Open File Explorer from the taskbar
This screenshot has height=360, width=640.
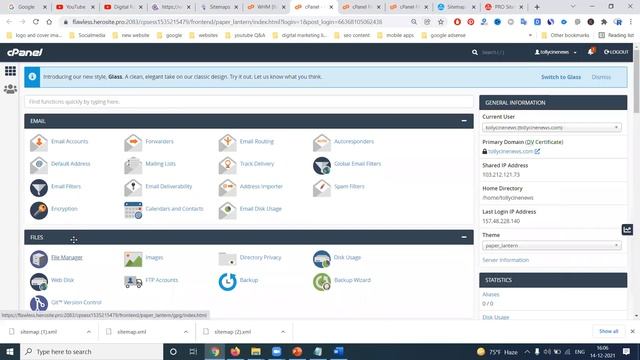[x=256, y=351]
